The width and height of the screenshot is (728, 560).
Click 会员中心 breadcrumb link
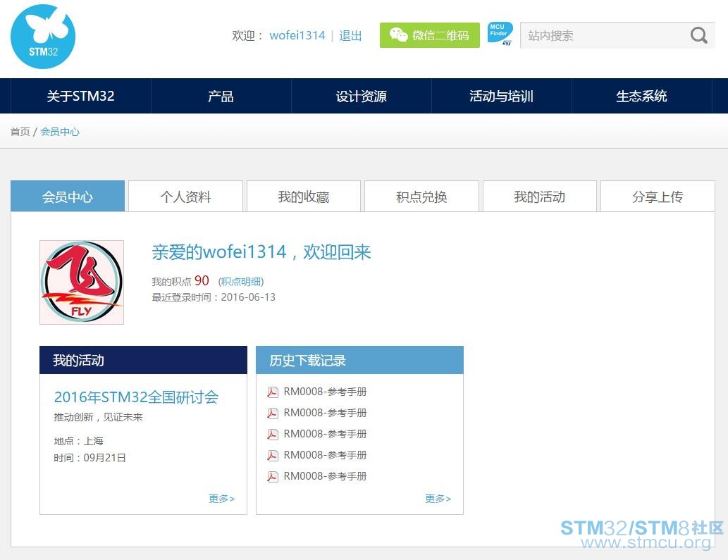60,132
